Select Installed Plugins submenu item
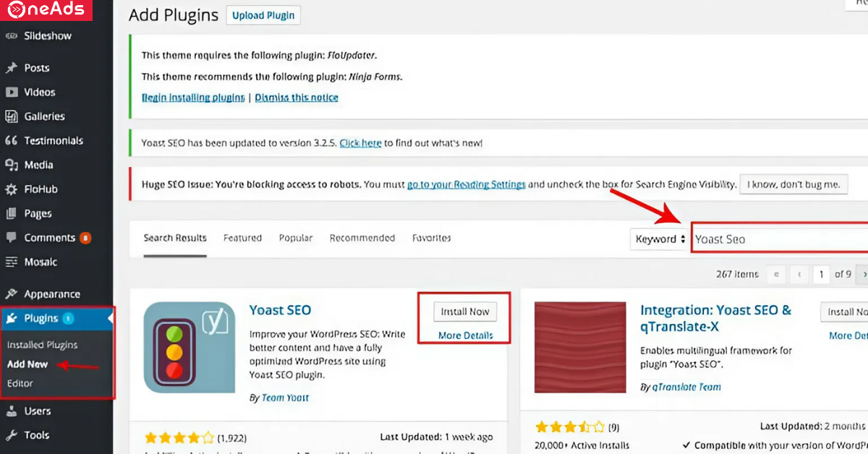This screenshot has width=868, height=454. pos(42,346)
